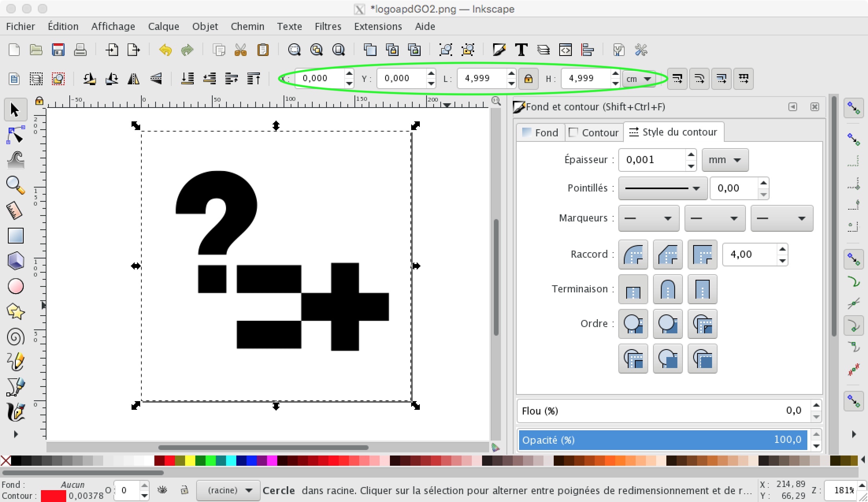Flip selection horizontally

coord(134,79)
